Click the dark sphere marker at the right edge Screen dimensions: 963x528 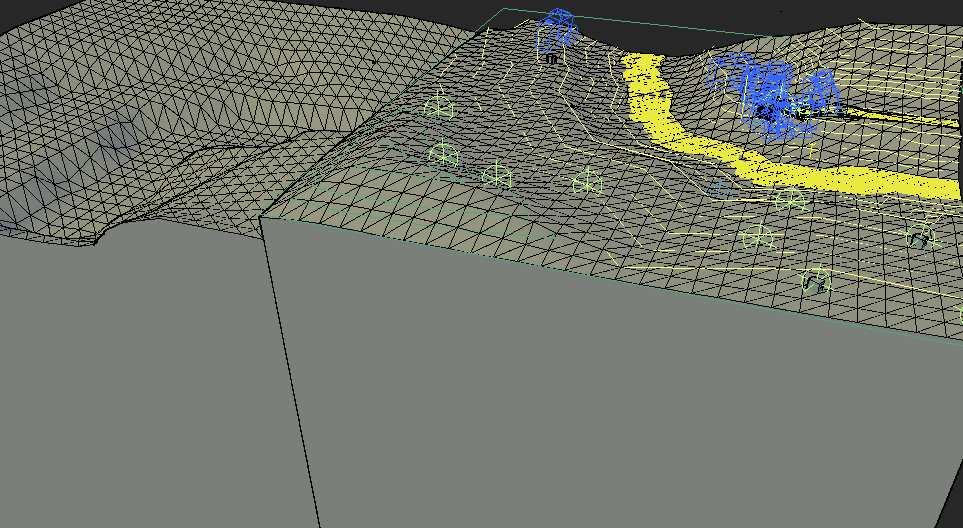pyautogui.click(x=918, y=238)
